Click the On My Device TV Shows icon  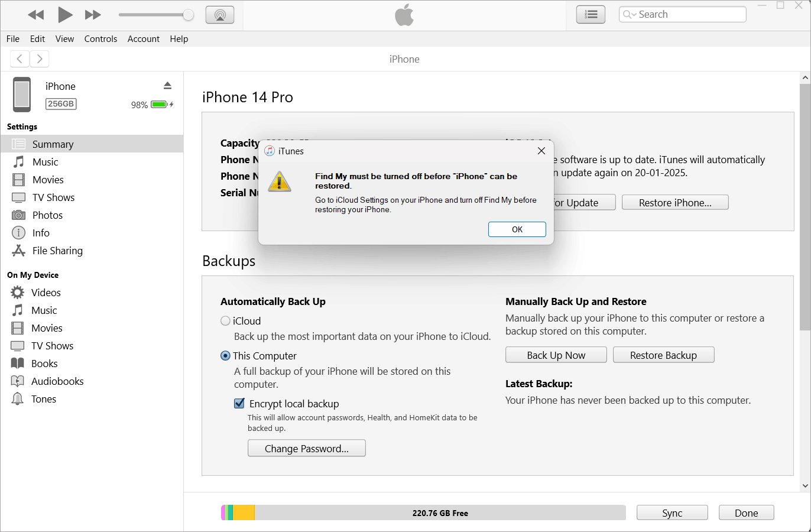[x=18, y=346]
